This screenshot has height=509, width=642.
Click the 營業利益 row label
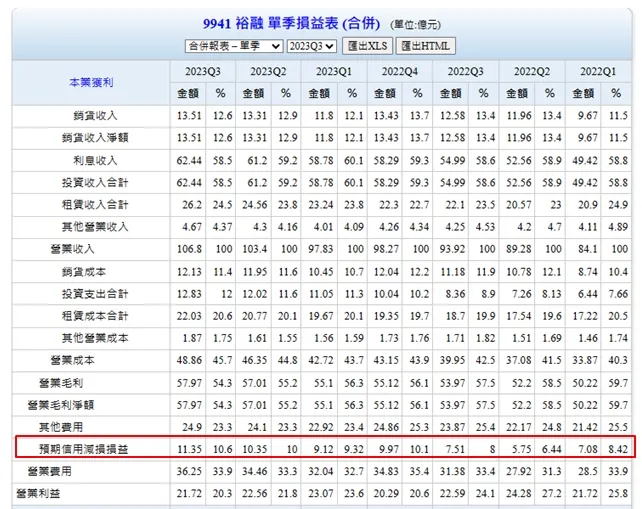[x=38, y=494]
